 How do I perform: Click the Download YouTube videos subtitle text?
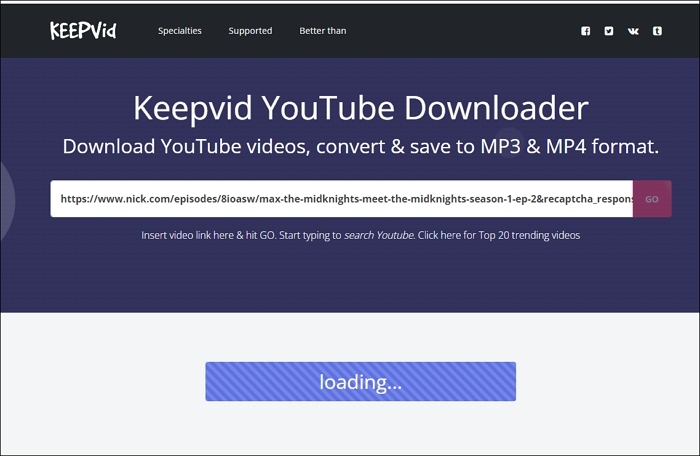pyautogui.click(x=360, y=146)
